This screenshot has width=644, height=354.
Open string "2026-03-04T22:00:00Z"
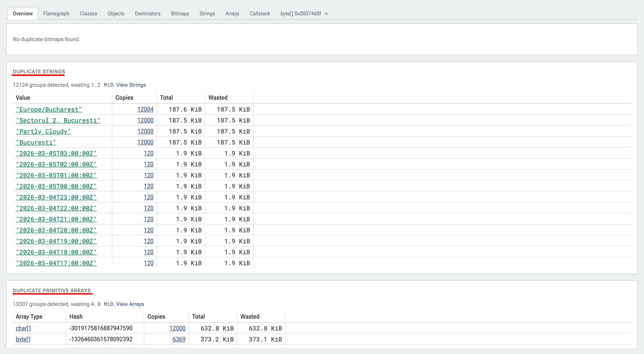tap(56, 208)
